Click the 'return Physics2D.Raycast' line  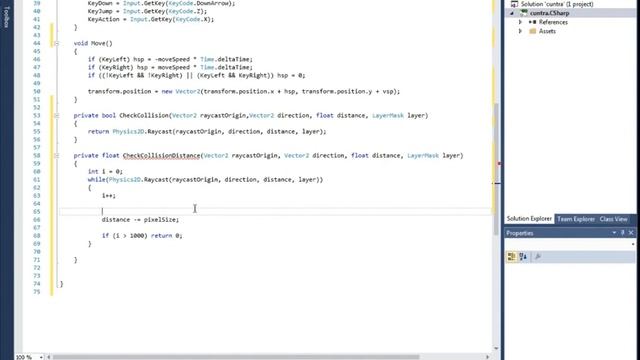tap(207, 131)
